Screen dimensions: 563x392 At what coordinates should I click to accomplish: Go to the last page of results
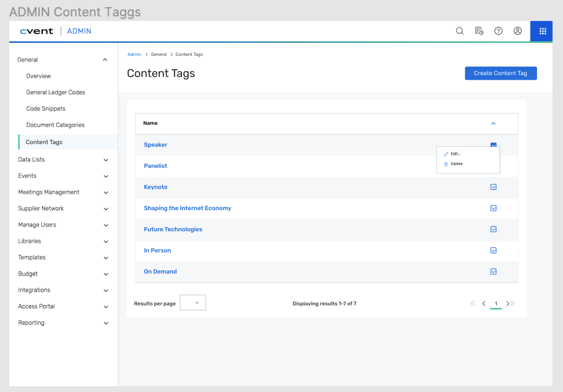tap(513, 304)
